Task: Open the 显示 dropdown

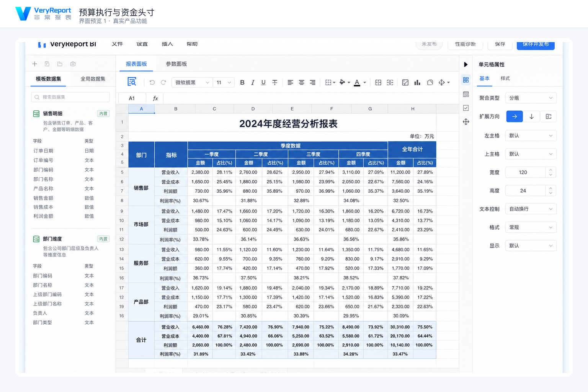Action: click(x=531, y=246)
